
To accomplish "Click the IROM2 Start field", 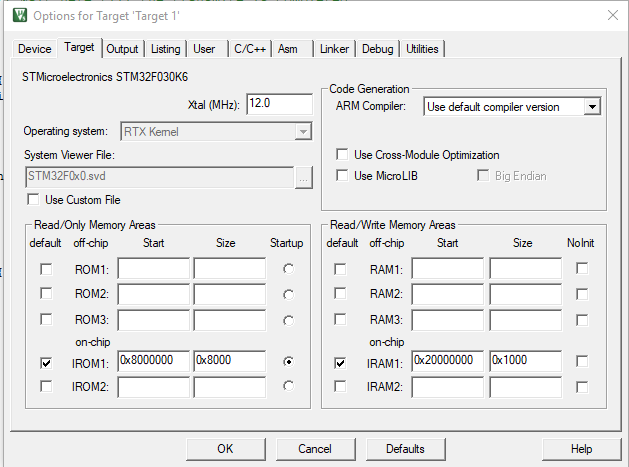I will point(154,387).
